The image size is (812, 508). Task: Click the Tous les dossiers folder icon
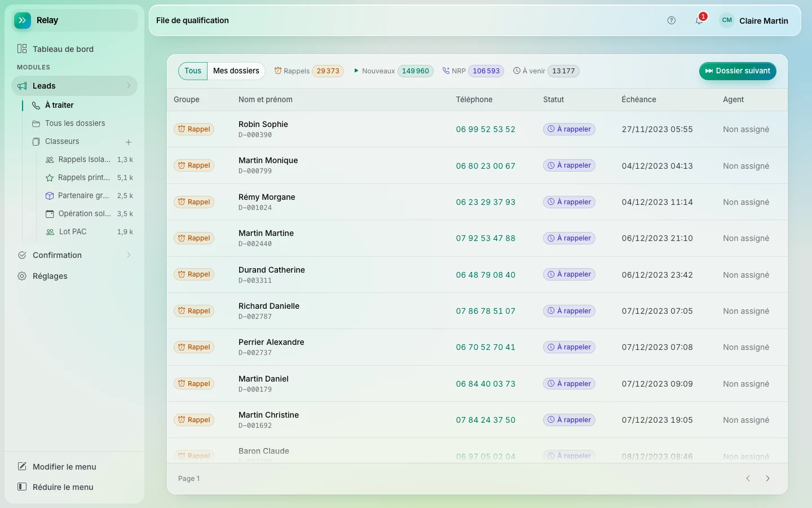point(36,124)
